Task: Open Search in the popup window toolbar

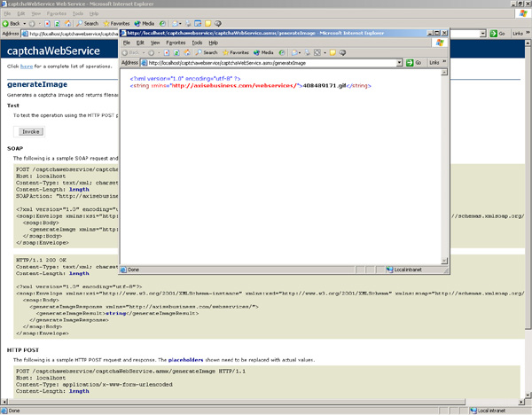Action: 207,52
